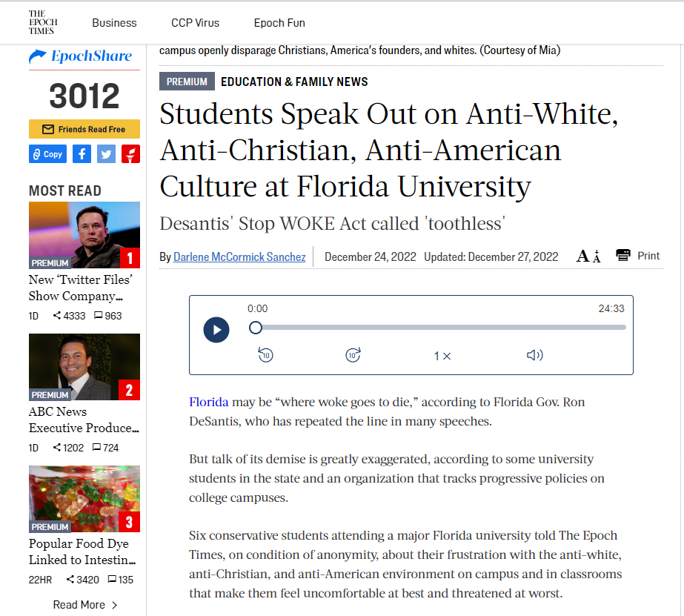Screen dimensions: 684x616
Task: Go to Epoch Fun section
Action: pyautogui.click(x=279, y=23)
